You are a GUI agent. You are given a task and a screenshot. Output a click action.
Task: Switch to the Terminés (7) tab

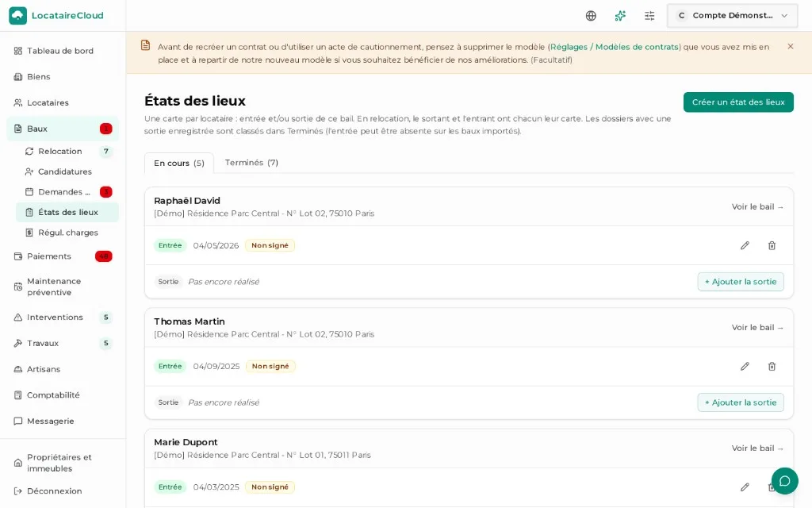point(251,163)
